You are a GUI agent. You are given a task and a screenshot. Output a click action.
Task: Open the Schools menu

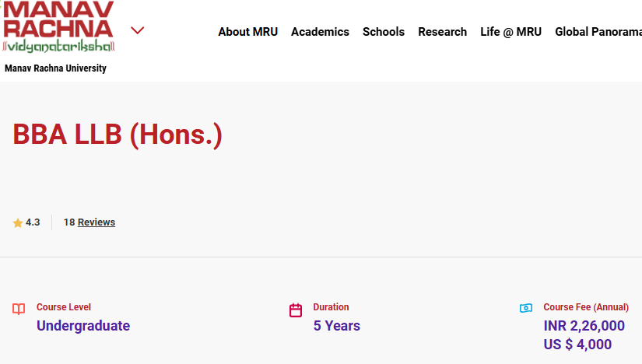pos(384,32)
